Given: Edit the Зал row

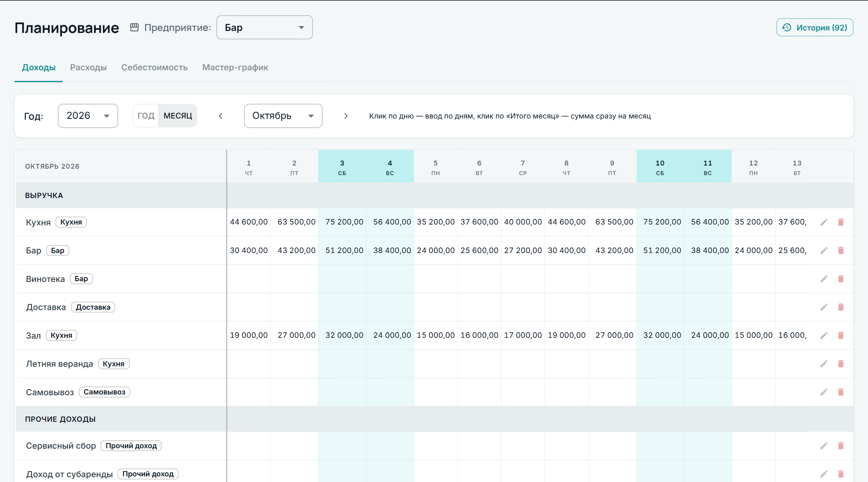Looking at the screenshot, I should coord(824,335).
